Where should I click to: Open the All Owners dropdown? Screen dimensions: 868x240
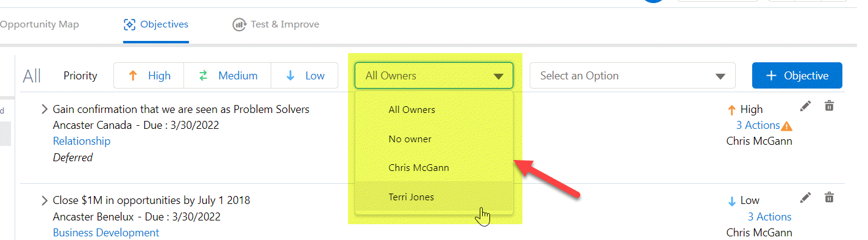(434, 76)
